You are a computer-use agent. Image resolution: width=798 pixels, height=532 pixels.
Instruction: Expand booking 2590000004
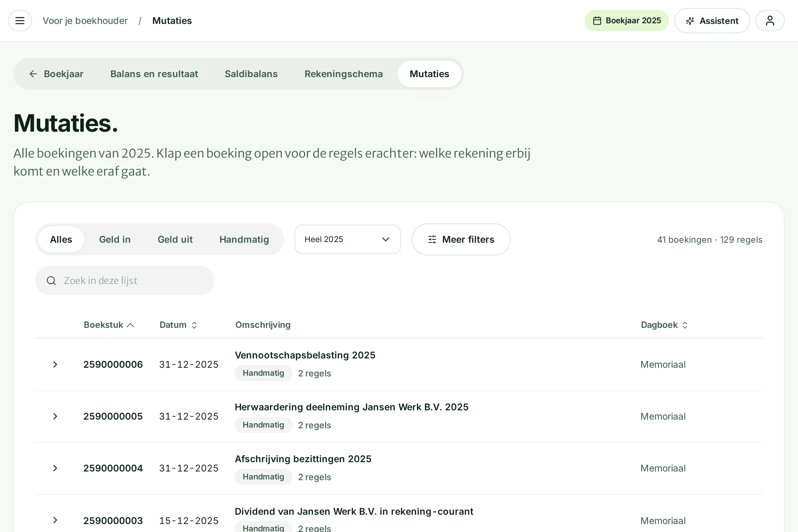[x=55, y=468]
